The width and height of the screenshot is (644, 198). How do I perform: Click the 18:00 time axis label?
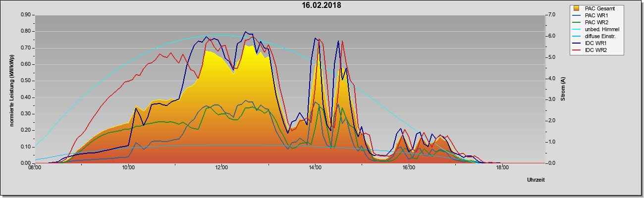(502, 167)
